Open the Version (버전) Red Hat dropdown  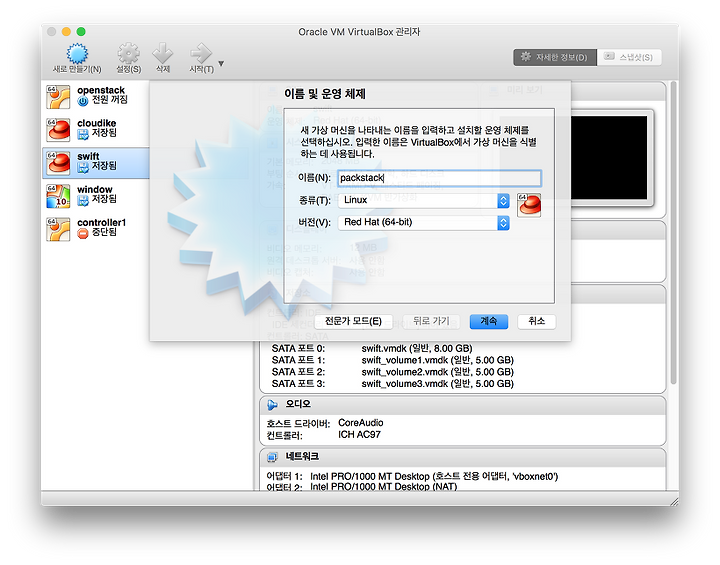pyautogui.click(x=424, y=222)
